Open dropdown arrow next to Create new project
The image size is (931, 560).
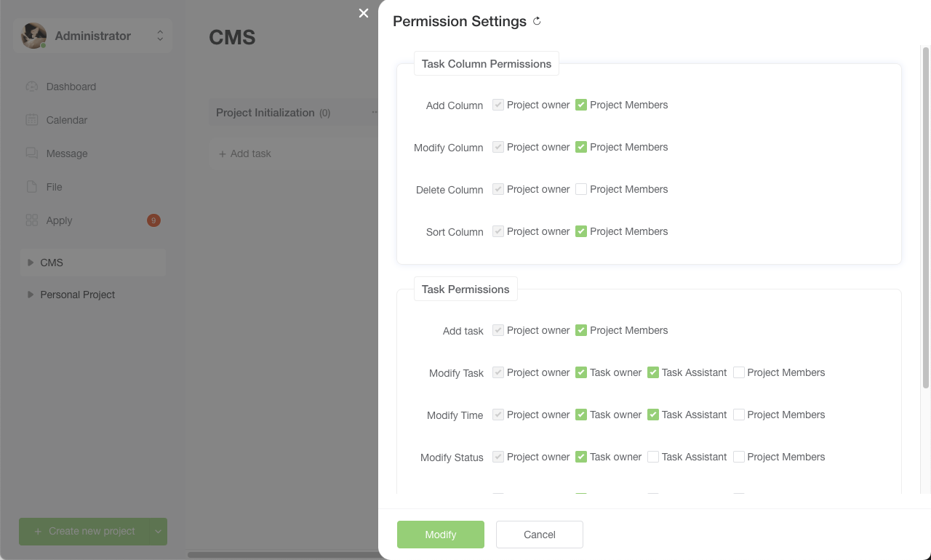pyautogui.click(x=158, y=532)
